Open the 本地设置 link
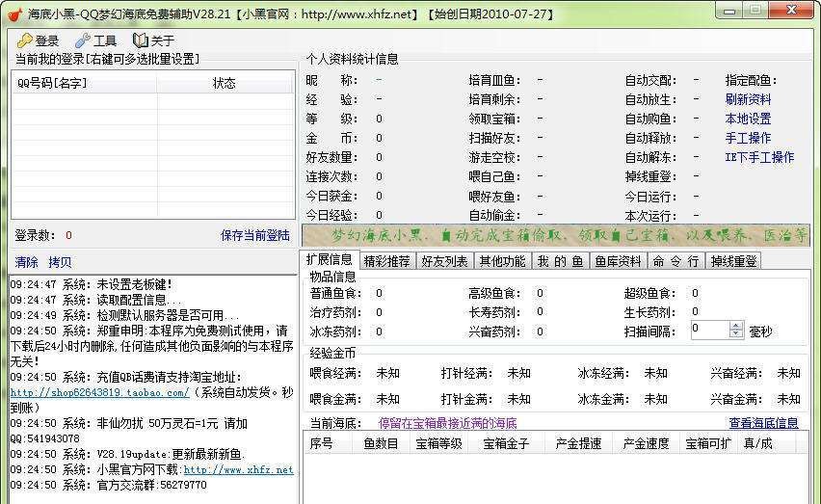The image size is (821, 504). pyautogui.click(x=748, y=119)
